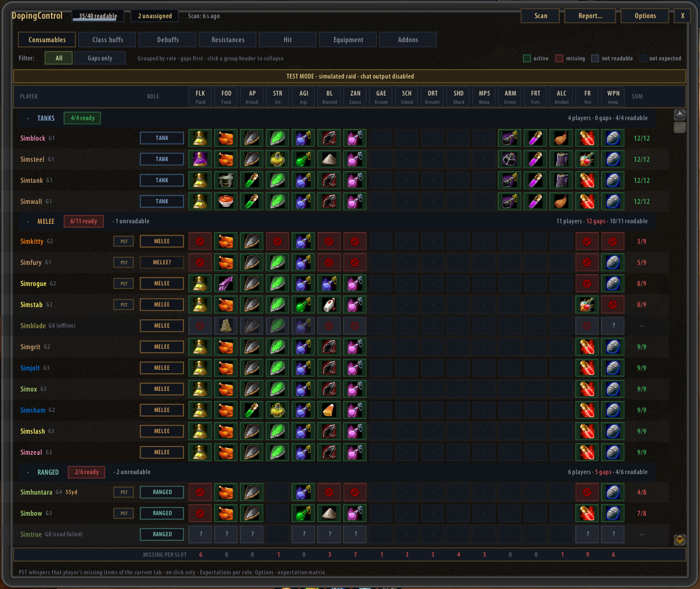
Task: Toggle Simblade's MELEE role button
Action: (x=162, y=326)
